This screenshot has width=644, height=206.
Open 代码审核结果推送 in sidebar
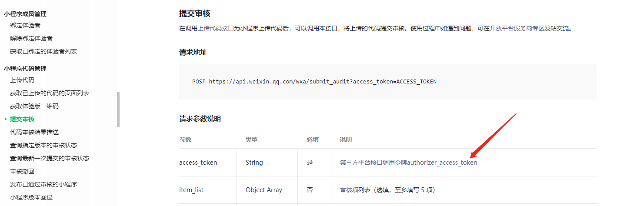[34, 132]
